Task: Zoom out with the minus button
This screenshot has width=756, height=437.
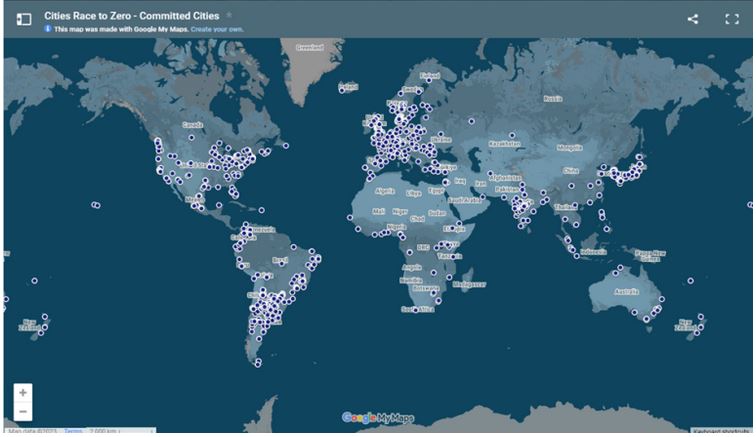Action: [x=23, y=411]
